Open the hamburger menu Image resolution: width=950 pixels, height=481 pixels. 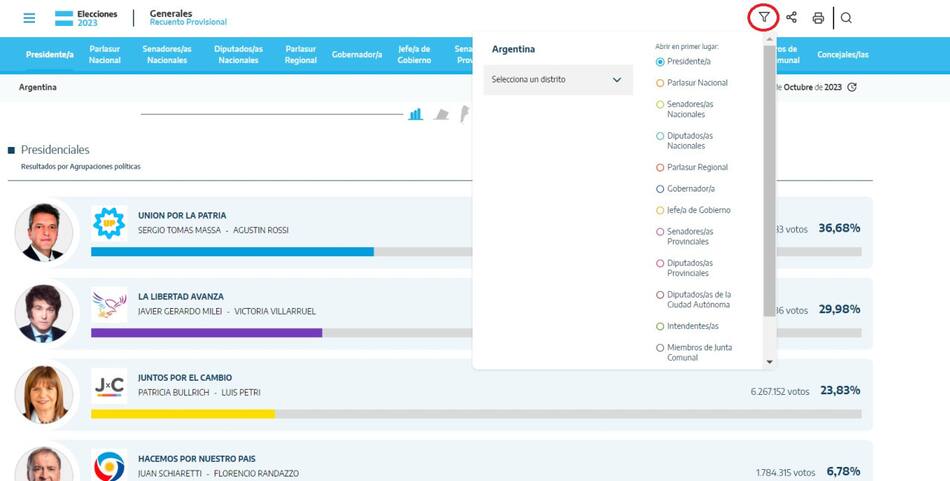(29, 18)
